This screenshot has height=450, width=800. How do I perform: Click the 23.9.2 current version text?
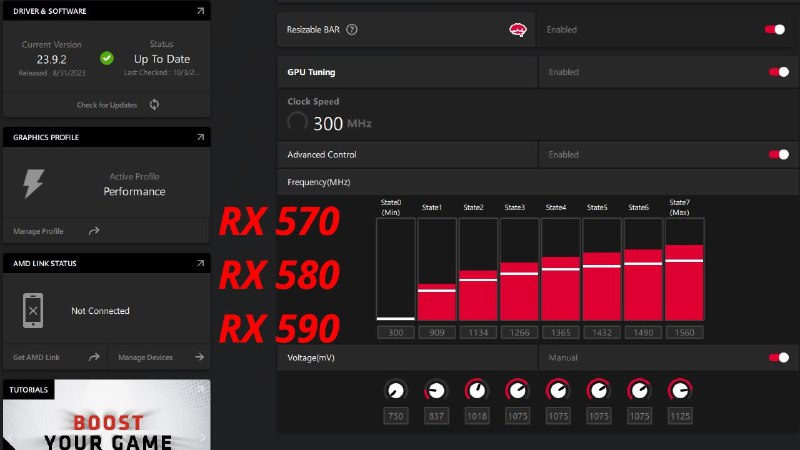52,59
